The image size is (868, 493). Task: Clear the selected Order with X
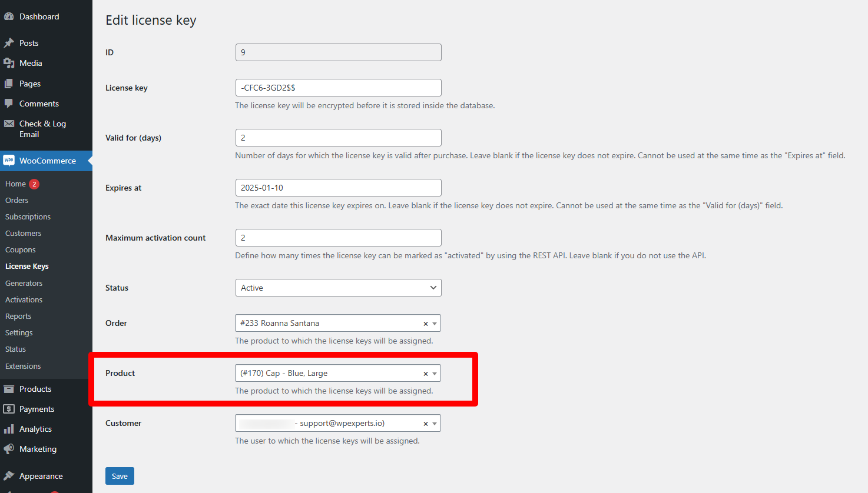pyautogui.click(x=426, y=324)
